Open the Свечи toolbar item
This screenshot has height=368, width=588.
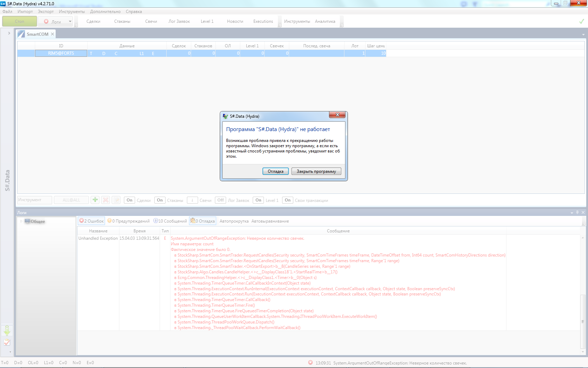coord(151,21)
